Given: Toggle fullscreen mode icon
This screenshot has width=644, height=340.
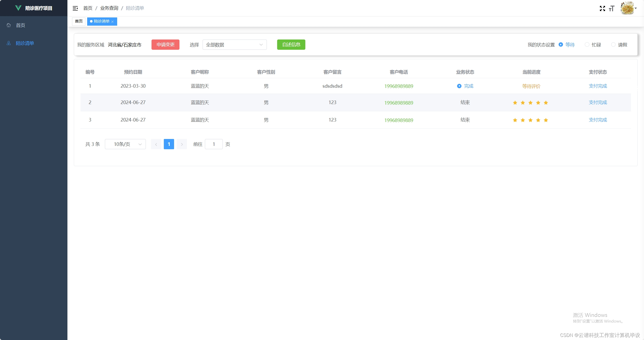Looking at the screenshot, I should (602, 8).
